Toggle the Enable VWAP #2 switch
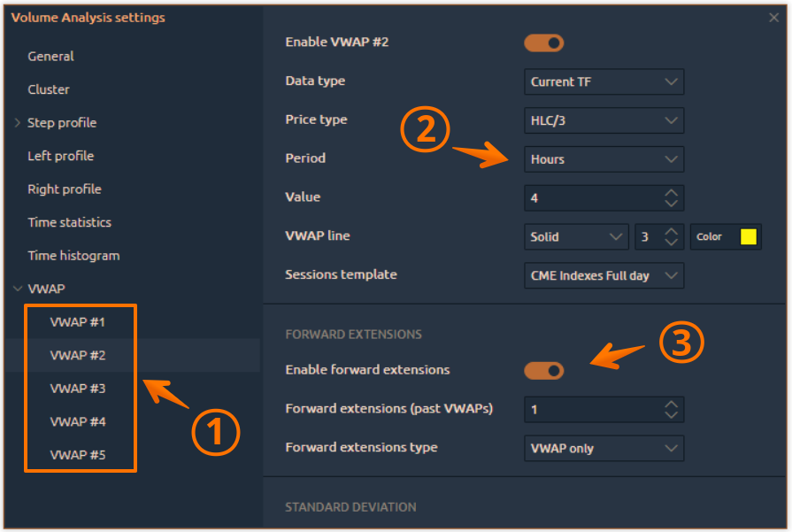 [544, 42]
